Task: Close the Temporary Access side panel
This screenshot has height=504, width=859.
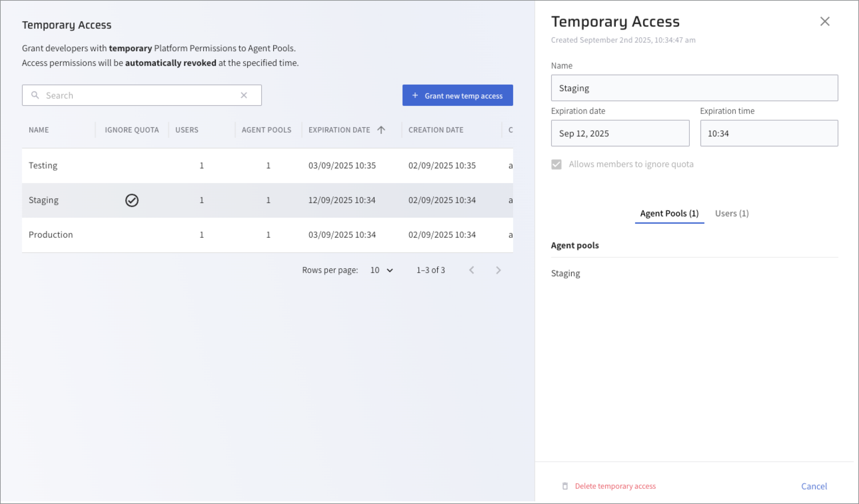Action: 825,21
